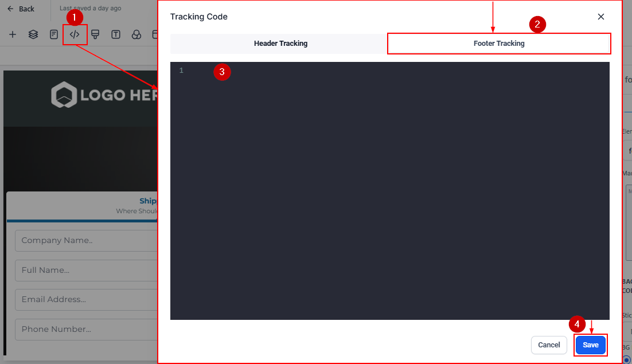Switch to the Footer Tracking tab

coord(498,44)
